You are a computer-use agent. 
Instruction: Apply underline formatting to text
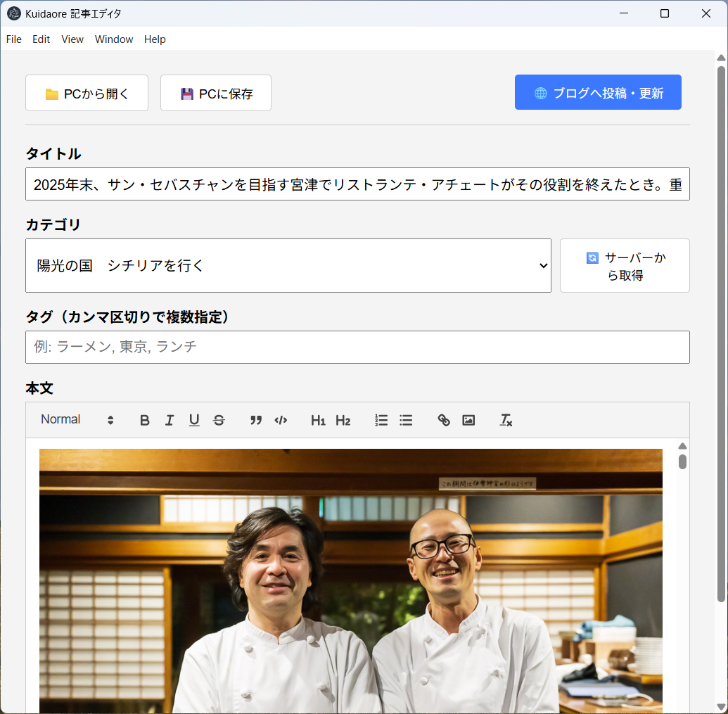pos(194,420)
